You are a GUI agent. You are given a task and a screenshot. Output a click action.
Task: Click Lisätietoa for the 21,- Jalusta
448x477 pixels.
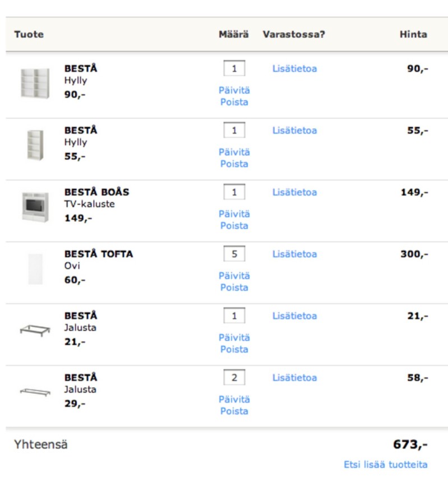(x=294, y=316)
